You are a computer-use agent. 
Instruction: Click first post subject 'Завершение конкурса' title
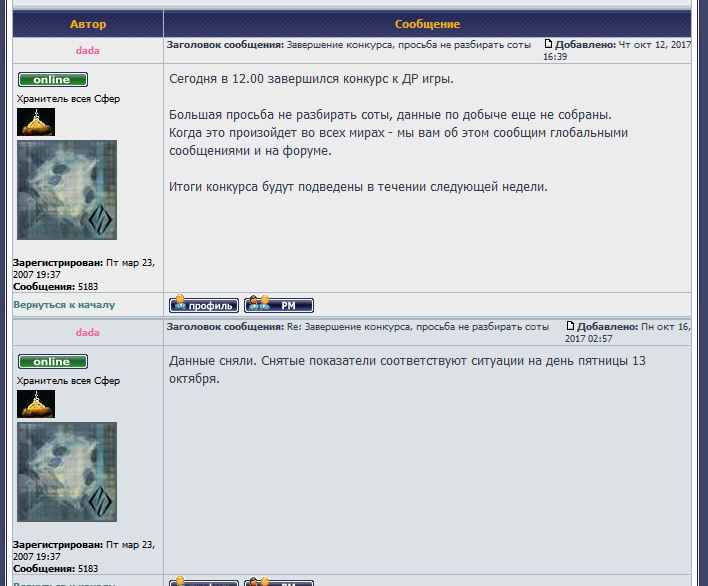point(408,45)
